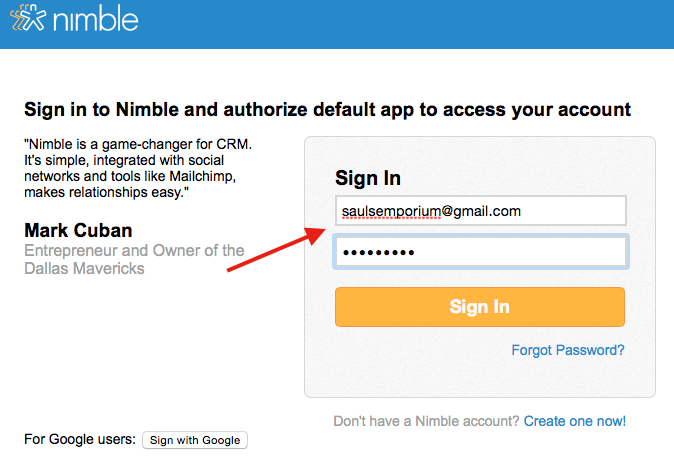Image resolution: width=674 pixels, height=467 pixels.
Task: Click the authorize default app page heading
Action: [328, 110]
